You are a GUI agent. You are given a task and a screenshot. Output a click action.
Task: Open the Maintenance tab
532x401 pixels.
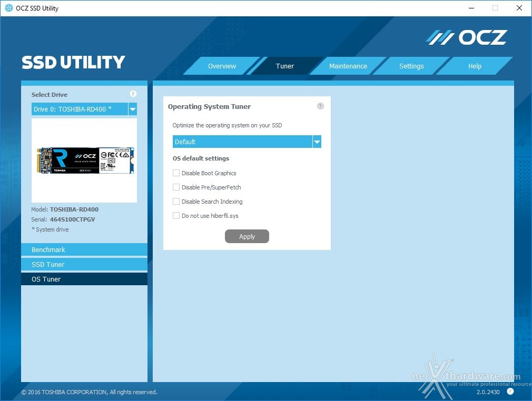click(348, 66)
